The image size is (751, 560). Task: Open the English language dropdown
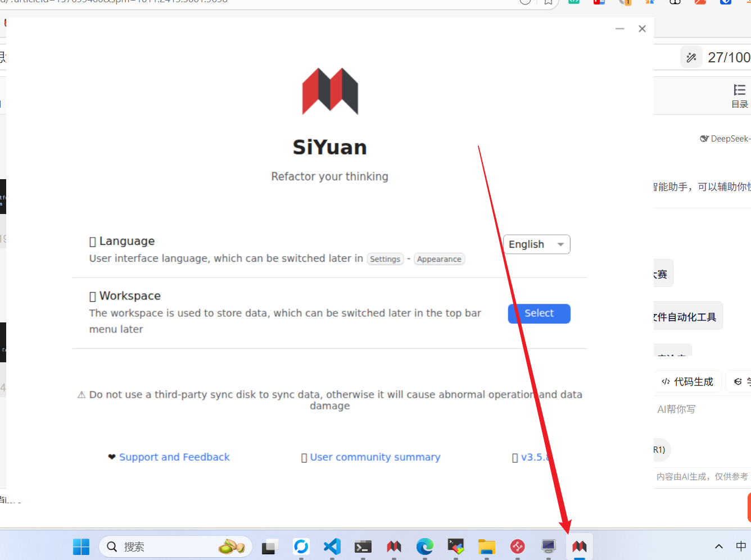[536, 244]
